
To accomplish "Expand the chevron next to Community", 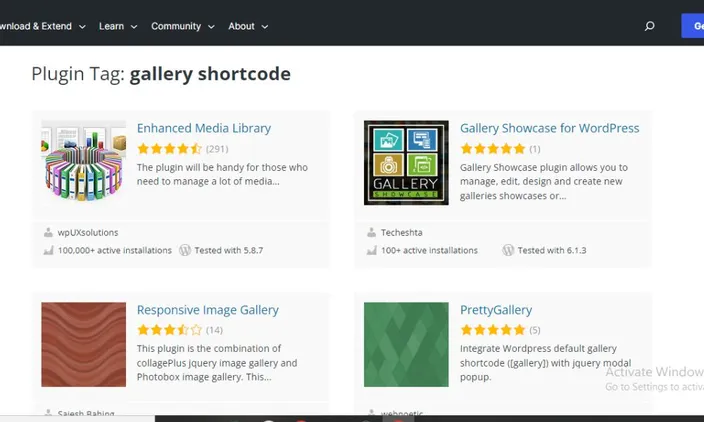I will [211, 27].
